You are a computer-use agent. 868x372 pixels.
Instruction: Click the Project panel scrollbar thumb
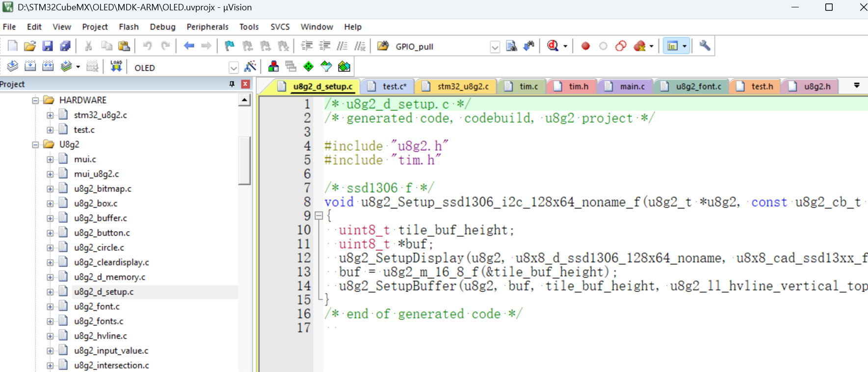point(244,160)
